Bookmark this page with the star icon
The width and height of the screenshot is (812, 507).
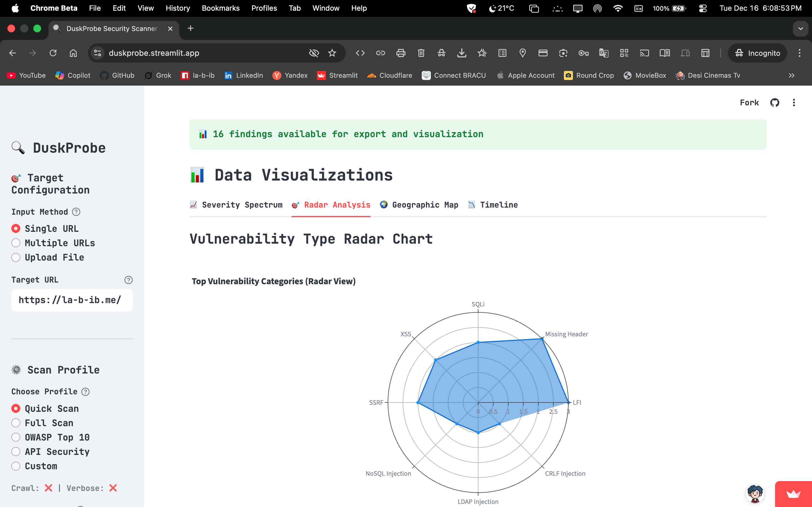tap(332, 53)
